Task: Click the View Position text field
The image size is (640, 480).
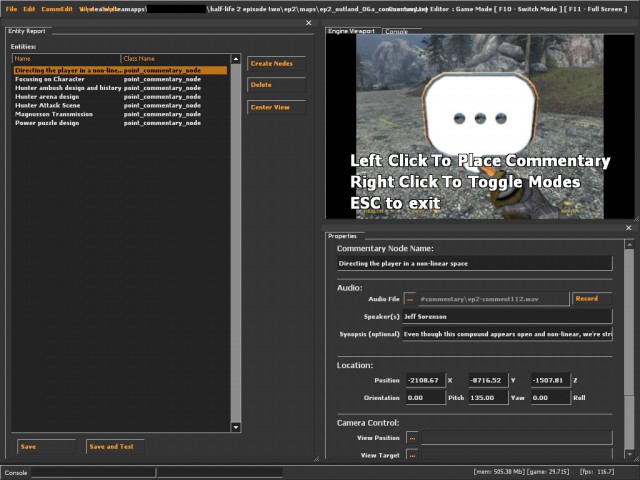Action: [517, 438]
